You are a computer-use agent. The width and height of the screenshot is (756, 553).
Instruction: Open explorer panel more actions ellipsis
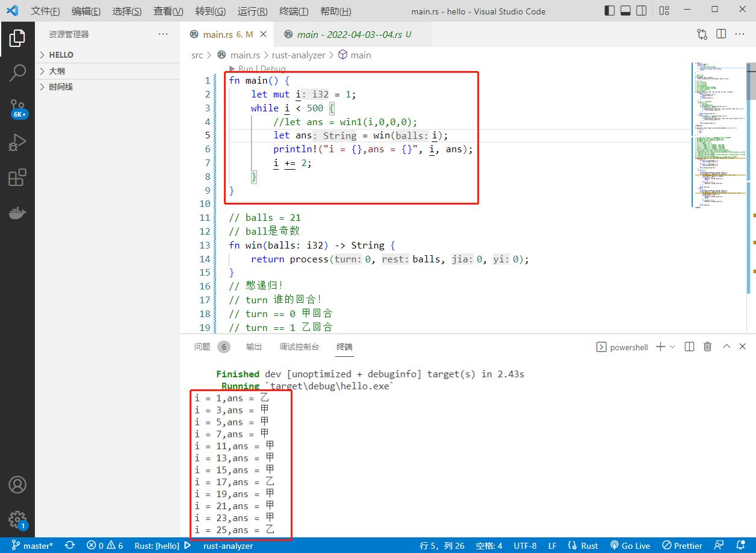coord(163,34)
